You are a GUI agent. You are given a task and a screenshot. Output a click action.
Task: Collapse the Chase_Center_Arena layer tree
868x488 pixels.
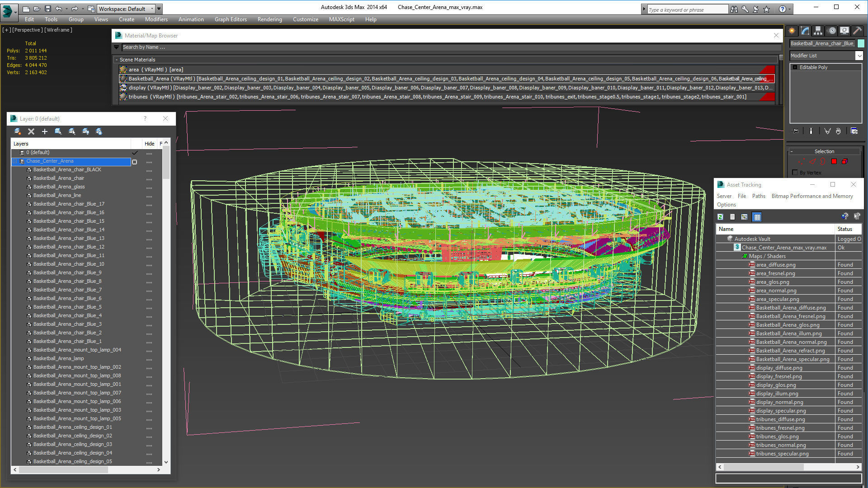[x=15, y=161]
